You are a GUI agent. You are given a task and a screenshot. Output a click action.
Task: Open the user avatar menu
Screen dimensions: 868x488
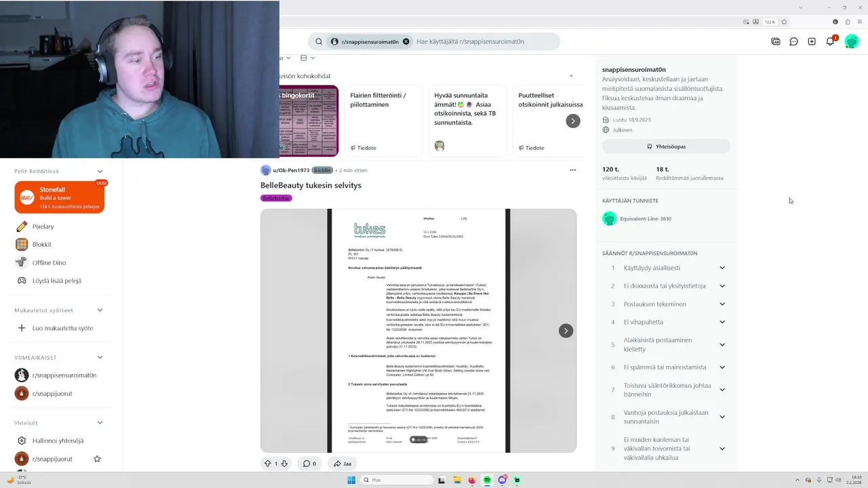pos(852,41)
